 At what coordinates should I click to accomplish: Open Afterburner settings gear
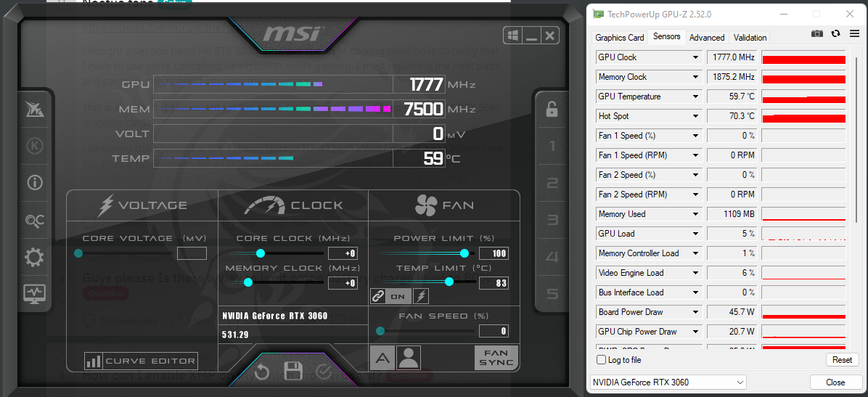pyautogui.click(x=34, y=257)
